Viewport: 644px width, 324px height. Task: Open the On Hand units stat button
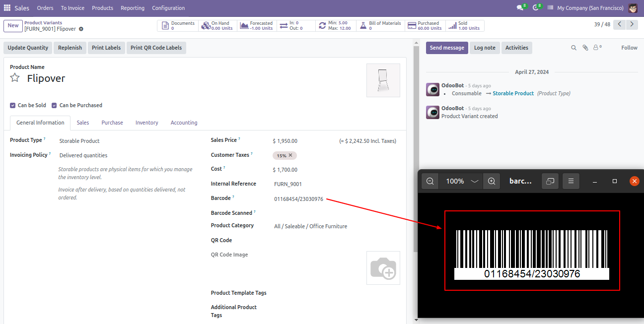click(x=217, y=26)
